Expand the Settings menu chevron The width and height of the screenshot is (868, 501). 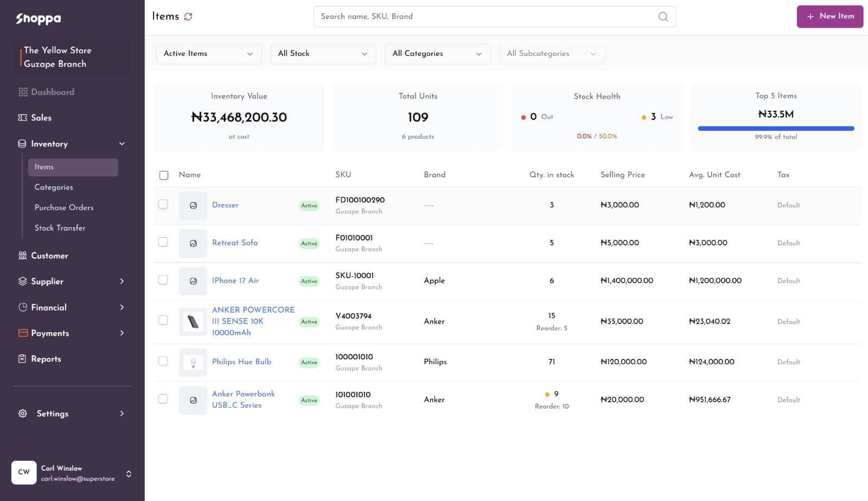(122, 414)
